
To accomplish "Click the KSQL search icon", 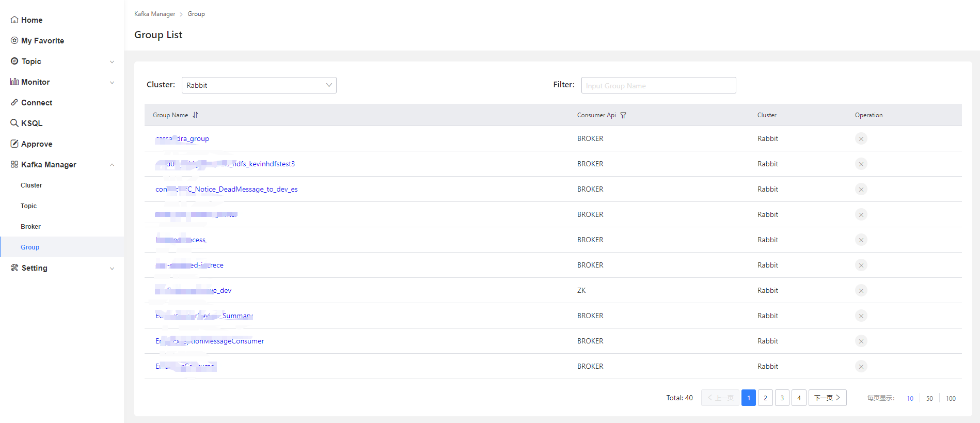I will point(14,123).
